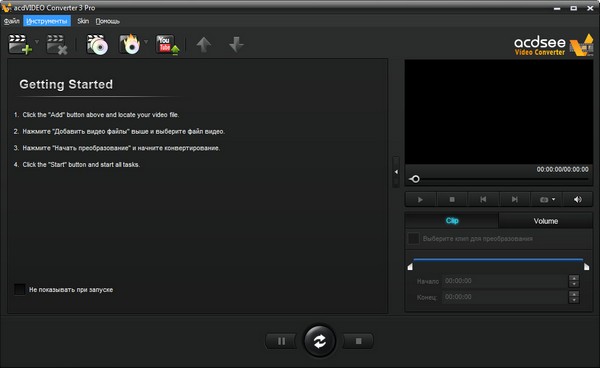600x368 pixels.
Task: Tick the Выберите клип для преобразования checkbox
Action: coord(413,238)
